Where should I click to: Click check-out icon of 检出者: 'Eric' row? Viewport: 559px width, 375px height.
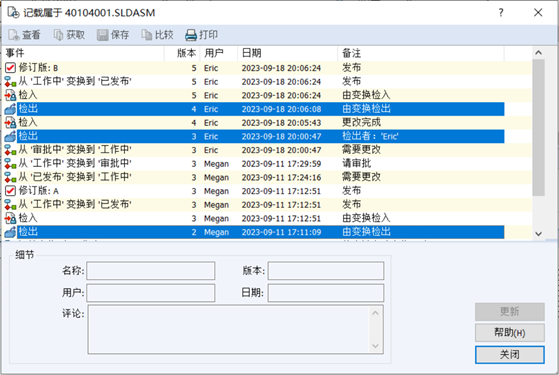(10, 136)
